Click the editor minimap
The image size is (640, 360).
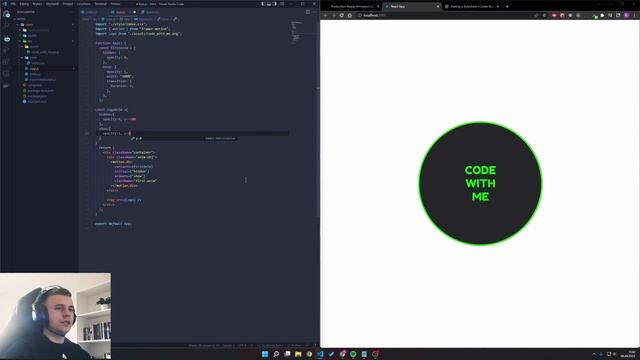point(296,33)
